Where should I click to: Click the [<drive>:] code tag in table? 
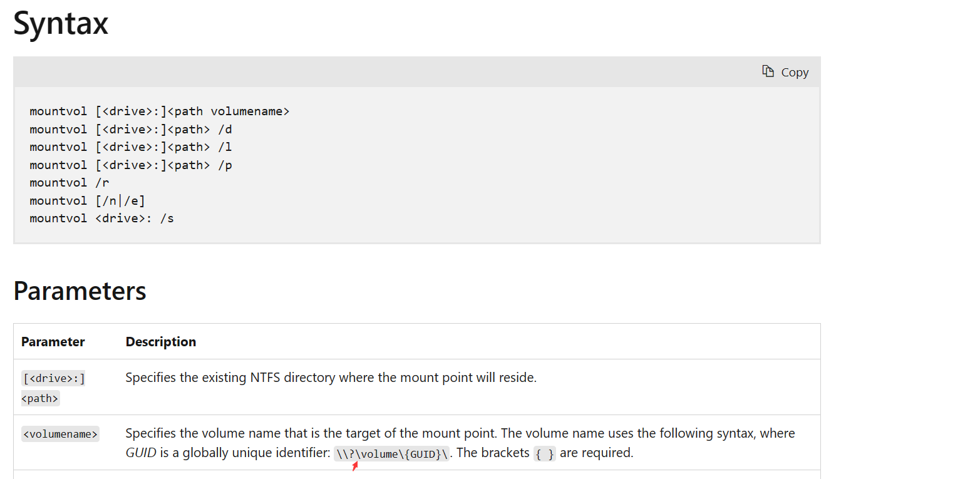click(x=53, y=378)
